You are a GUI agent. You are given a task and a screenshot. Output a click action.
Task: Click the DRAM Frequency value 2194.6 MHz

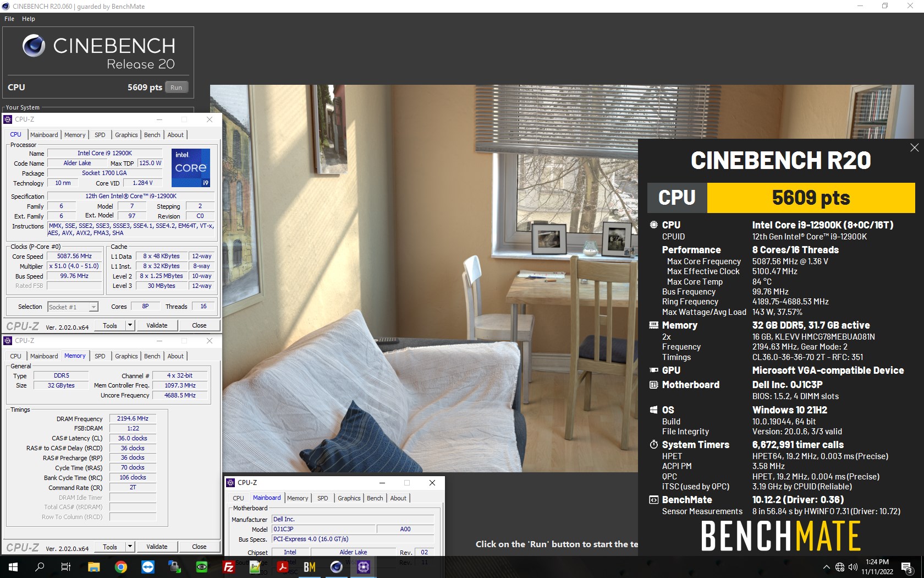click(133, 418)
